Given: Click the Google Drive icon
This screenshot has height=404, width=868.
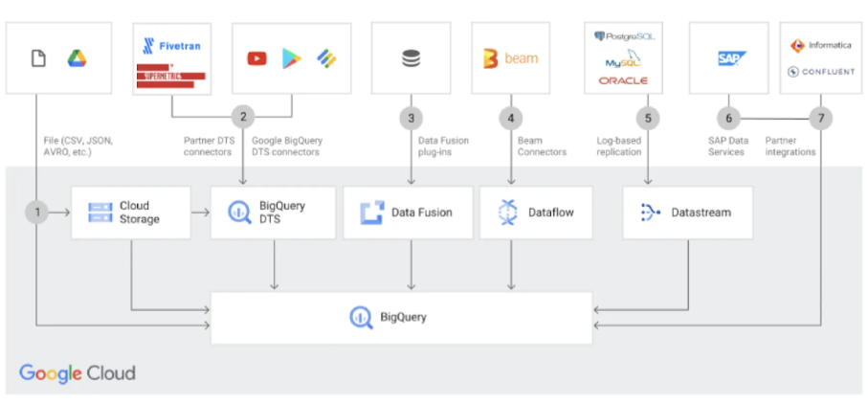Looking at the screenshot, I should tap(77, 58).
